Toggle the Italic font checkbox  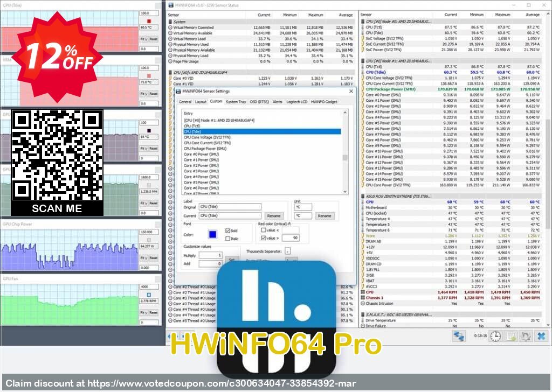(x=227, y=239)
